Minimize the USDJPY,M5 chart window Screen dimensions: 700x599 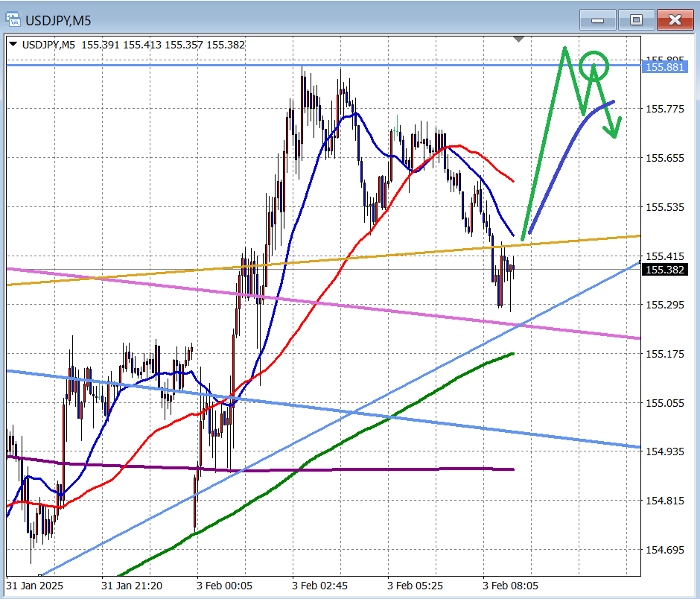pyautogui.click(x=598, y=20)
